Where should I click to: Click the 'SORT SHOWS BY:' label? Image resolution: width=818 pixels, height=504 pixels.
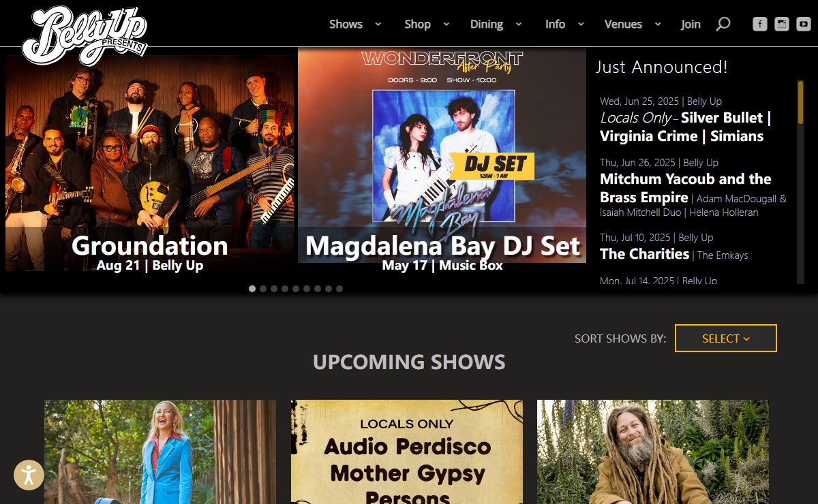point(620,338)
